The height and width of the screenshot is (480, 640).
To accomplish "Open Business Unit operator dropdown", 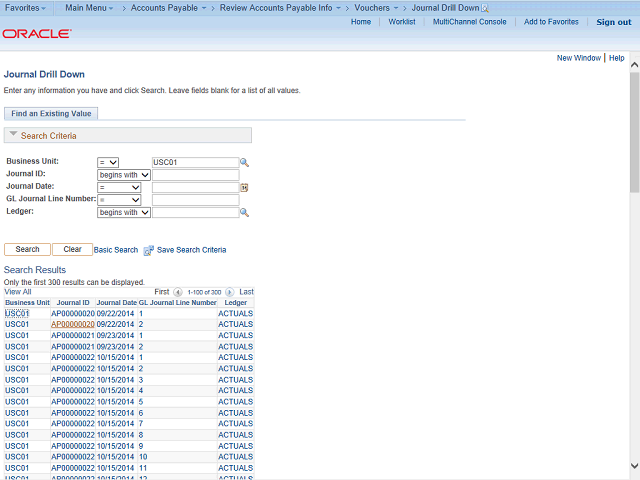I will coord(108,162).
